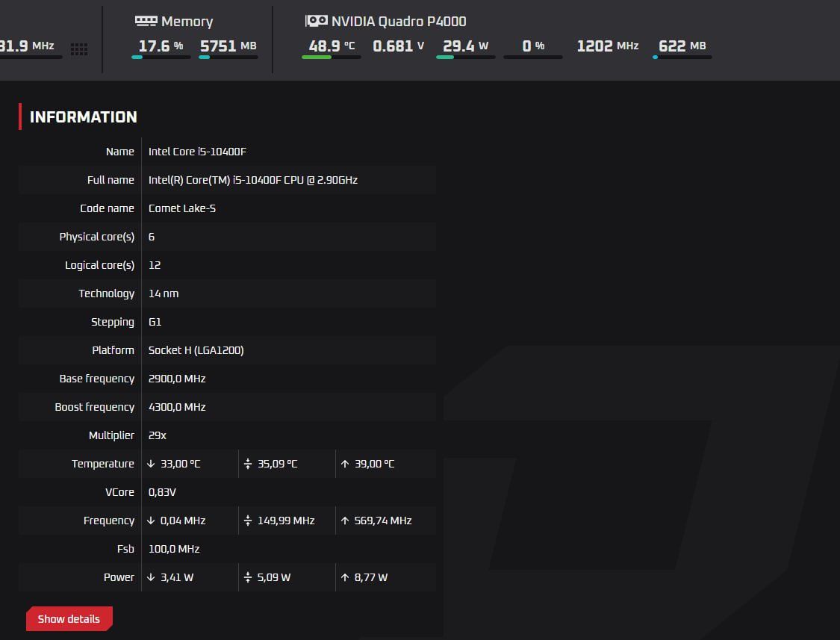Screen dimensions: 840x640
Task: Select base frequency '2900,0 MHz'
Action: click(x=177, y=379)
